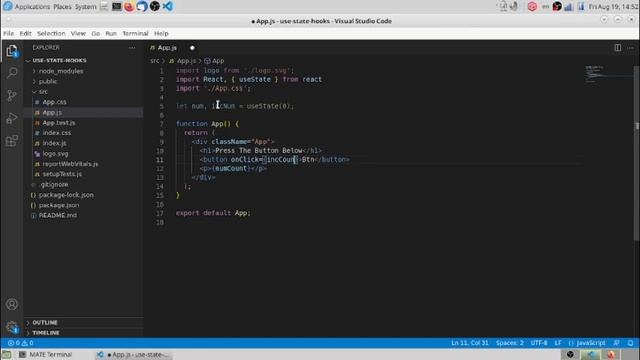Image resolution: width=640 pixels, height=360 pixels.
Task: Open the Source Control view
Action: 12,96
